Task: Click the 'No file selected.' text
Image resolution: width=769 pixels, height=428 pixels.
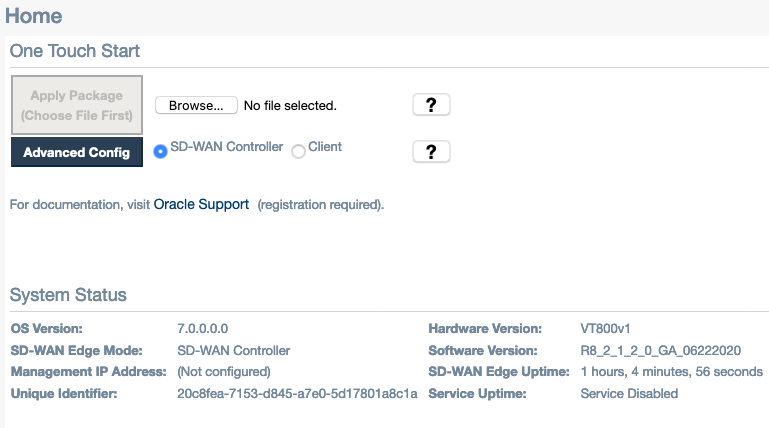Action: [290, 105]
